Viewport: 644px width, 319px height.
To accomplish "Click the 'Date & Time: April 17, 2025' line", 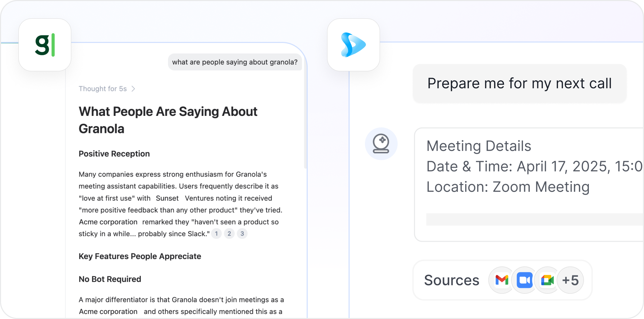I will 534,166.
